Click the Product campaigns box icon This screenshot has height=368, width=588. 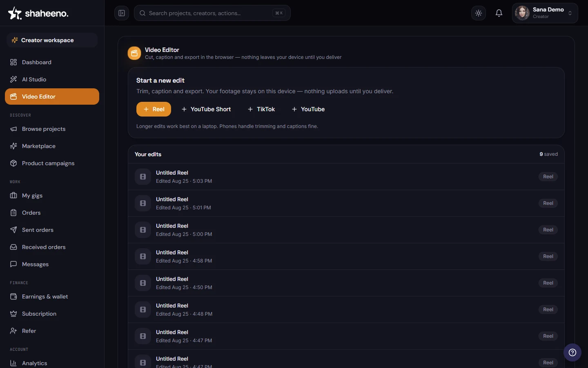pos(13,163)
